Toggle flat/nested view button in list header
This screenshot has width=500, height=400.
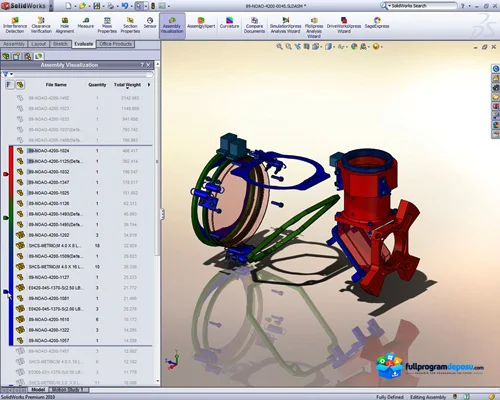pyautogui.click(x=10, y=85)
